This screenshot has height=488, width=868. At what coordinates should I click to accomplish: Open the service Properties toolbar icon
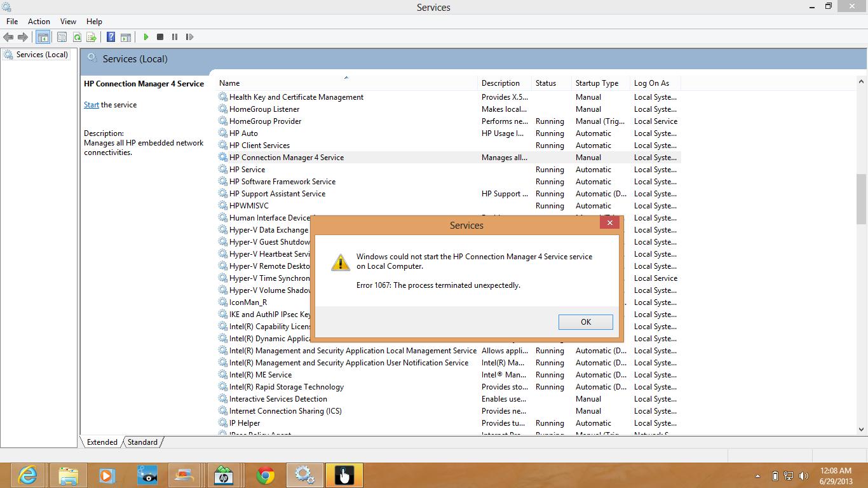[62, 37]
